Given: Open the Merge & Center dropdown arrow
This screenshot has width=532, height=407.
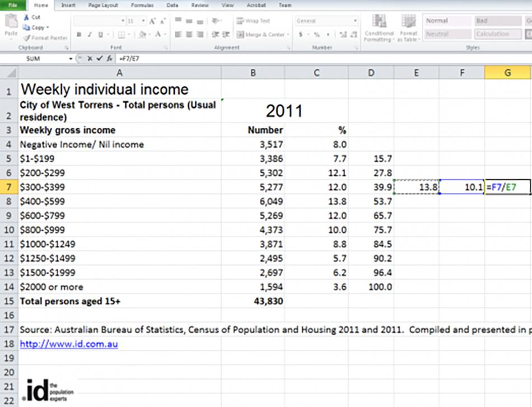Looking at the screenshot, I should pyautogui.click(x=288, y=35).
